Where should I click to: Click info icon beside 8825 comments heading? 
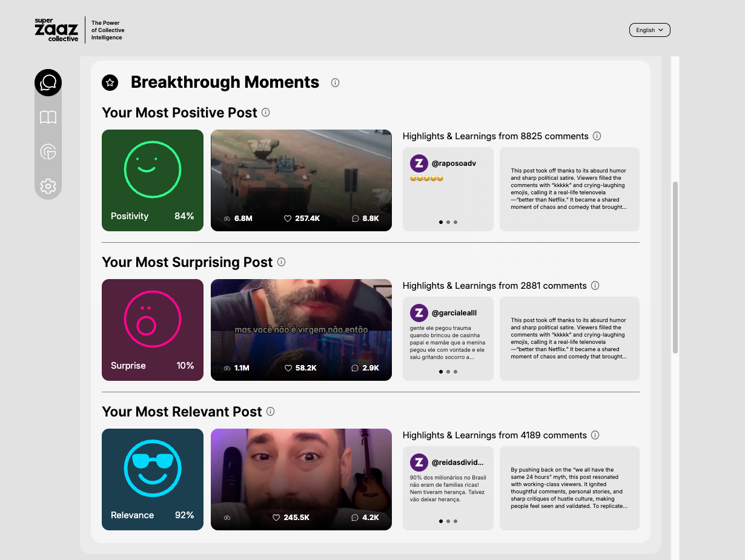click(597, 136)
